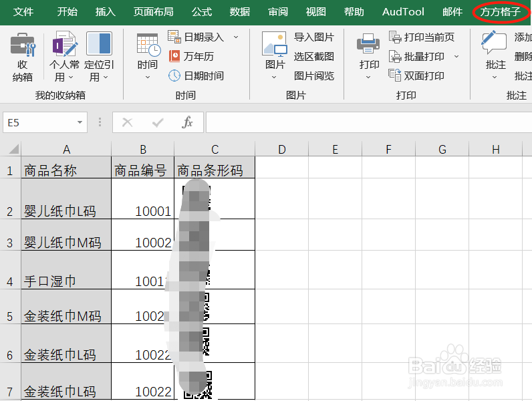
Task: Expand the 打印 dropdown arrow
Action: [368, 78]
